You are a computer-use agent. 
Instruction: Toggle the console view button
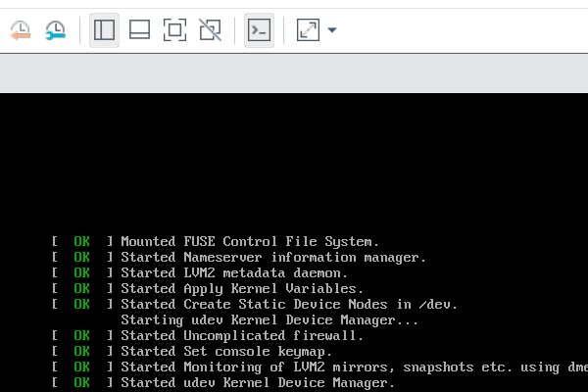point(259,30)
